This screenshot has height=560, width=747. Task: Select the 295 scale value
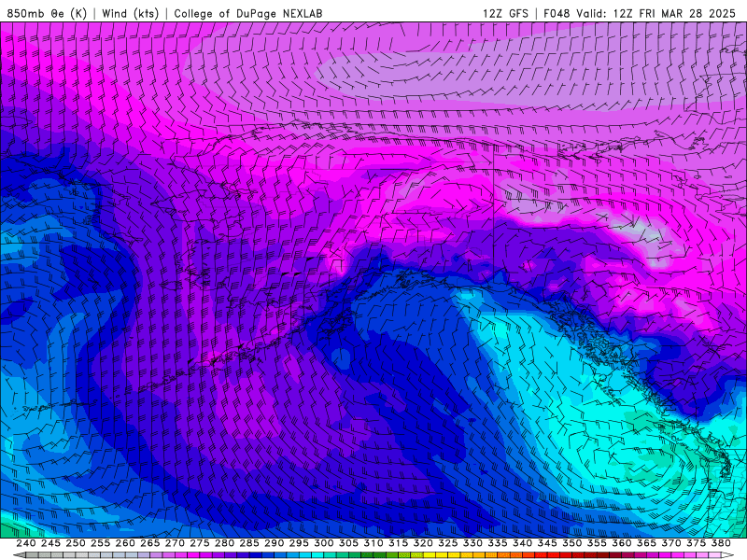pyautogui.click(x=299, y=543)
